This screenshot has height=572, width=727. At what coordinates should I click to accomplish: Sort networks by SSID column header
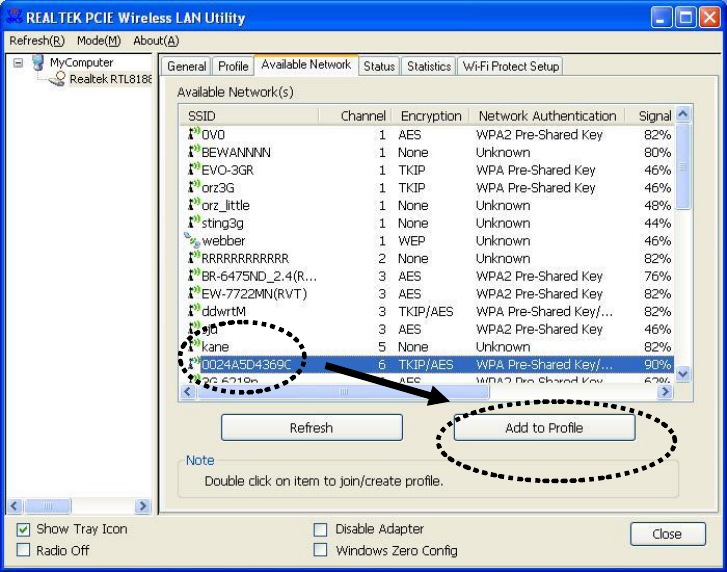point(249,116)
